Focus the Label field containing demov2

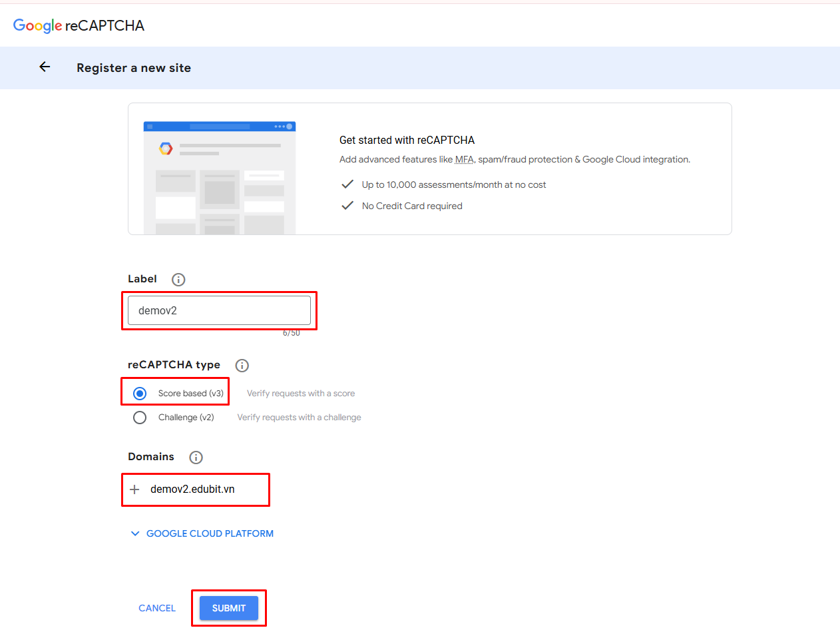(219, 310)
